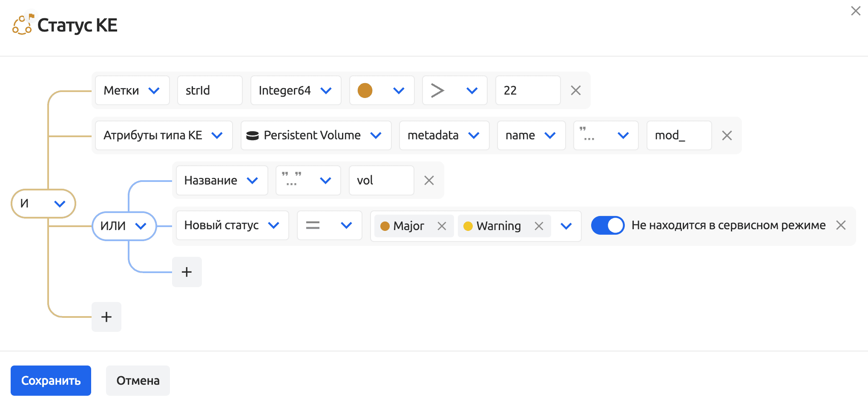The width and height of the screenshot is (868, 409).
Task: Delete the Атрибуты типа КЕ condition row
Action: click(727, 135)
